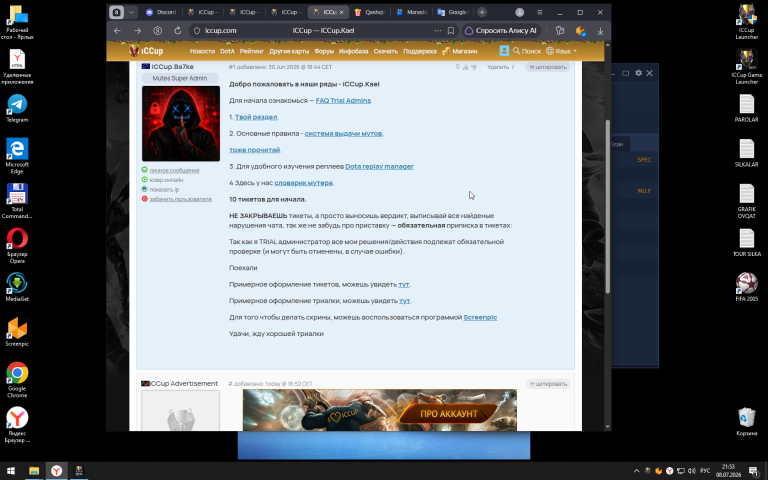Open Инфобаза in the site menu
Image resolution: width=768 pixels, height=480 pixels.
tap(353, 51)
